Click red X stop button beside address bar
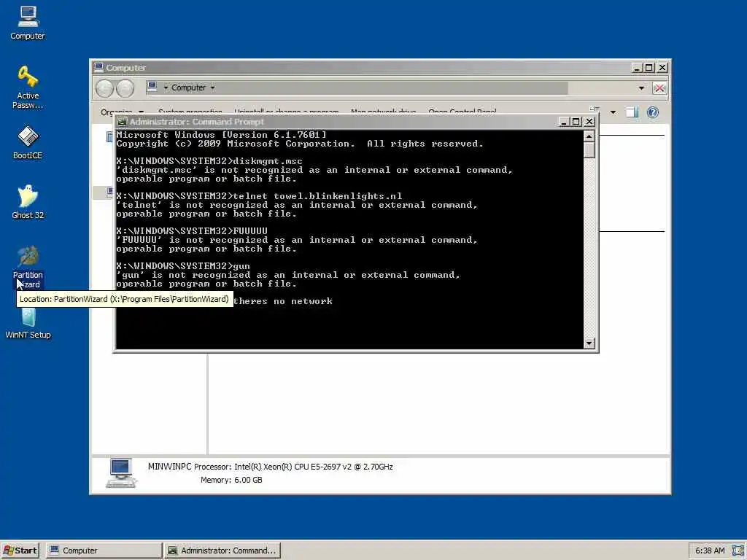 click(659, 88)
